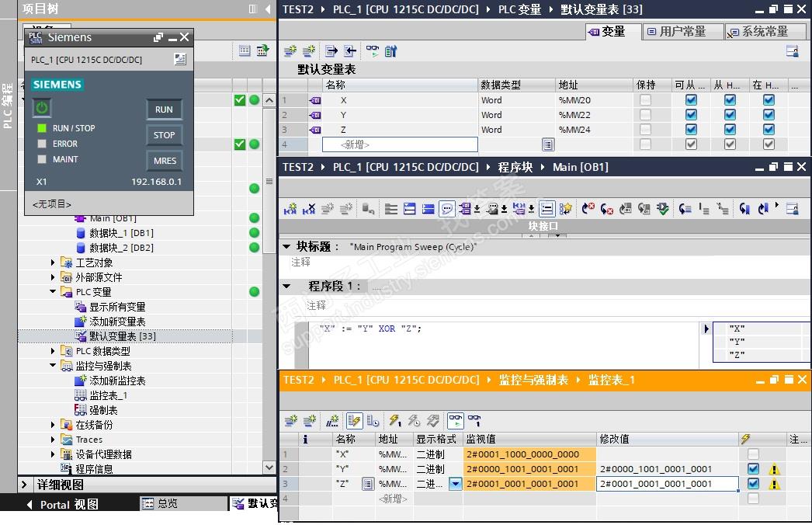Insert comment line icon in watch table
812x525 pixels.
[x=332, y=421]
